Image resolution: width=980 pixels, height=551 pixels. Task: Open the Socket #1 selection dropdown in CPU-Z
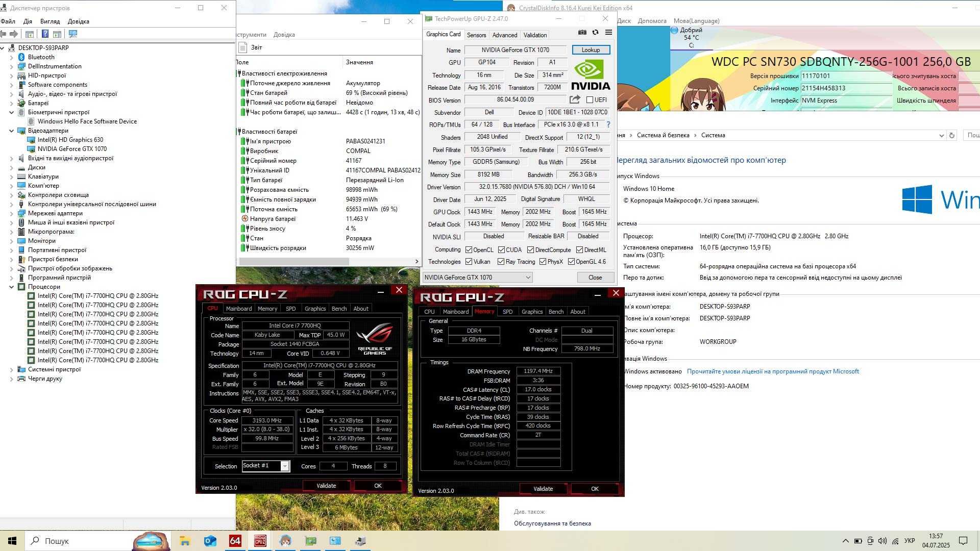pos(285,466)
